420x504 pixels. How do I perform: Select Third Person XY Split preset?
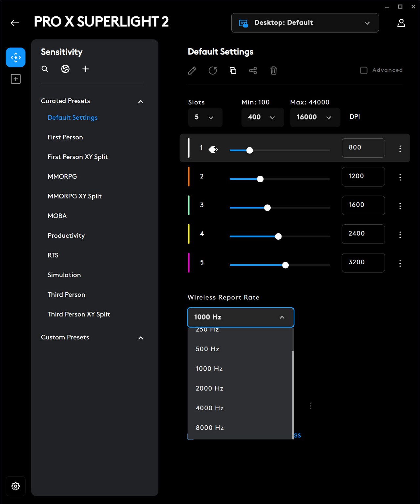(x=79, y=314)
